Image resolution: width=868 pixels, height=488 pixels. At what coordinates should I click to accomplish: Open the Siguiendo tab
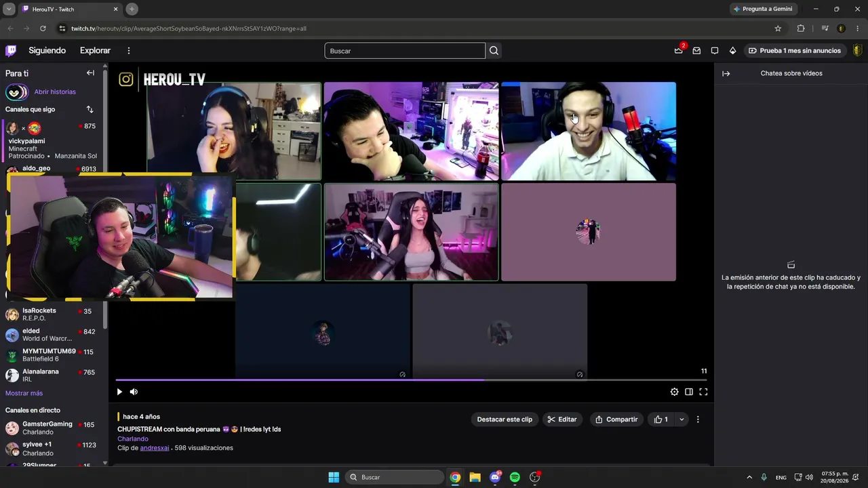pyautogui.click(x=47, y=51)
